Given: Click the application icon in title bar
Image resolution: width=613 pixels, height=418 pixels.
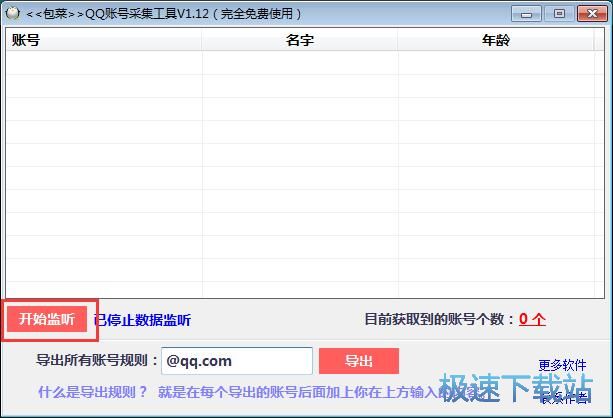Looking at the screenshot, I should pyautogui.click(x=13, y=14).
